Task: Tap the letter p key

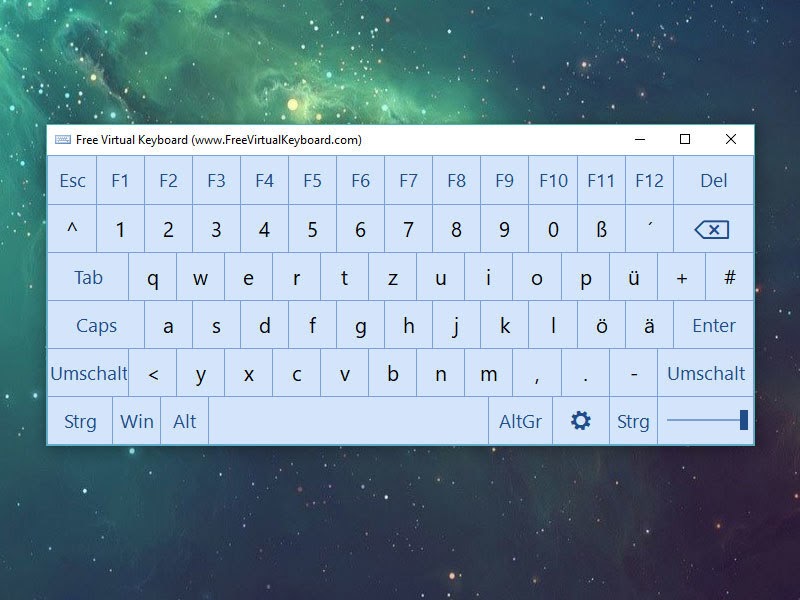Action: 585,277
